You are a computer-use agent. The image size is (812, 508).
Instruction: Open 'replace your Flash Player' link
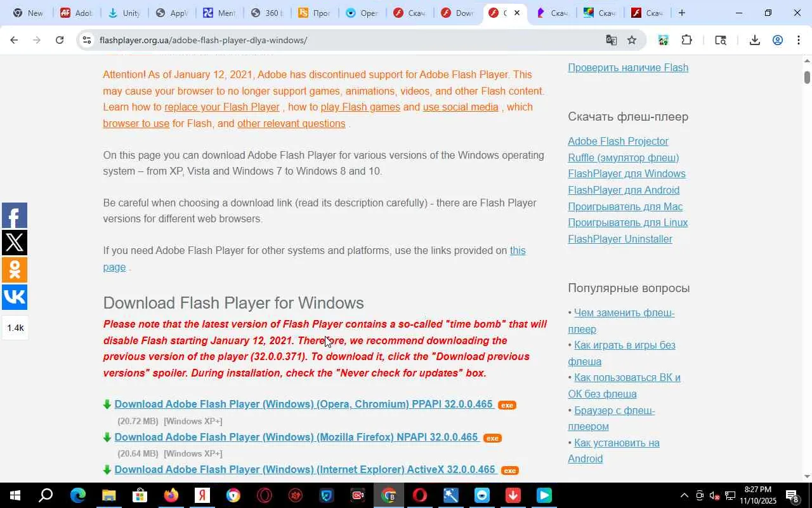click(x=222, y=107)
